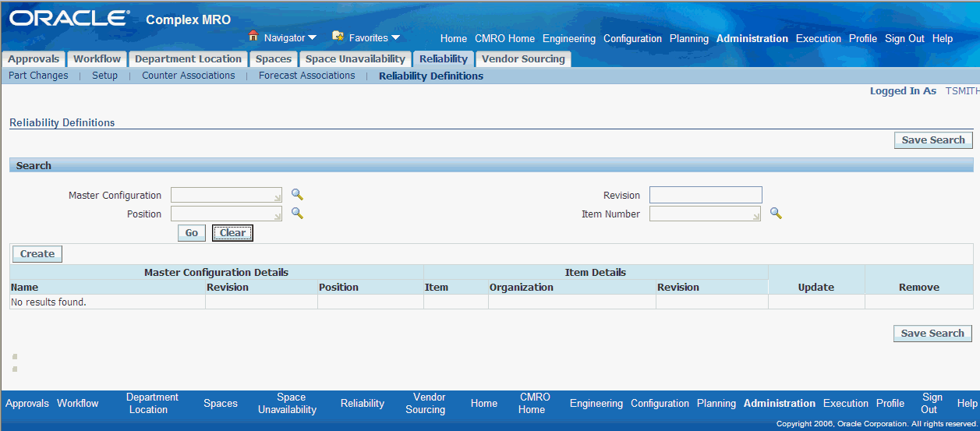Click Sign Out in top navigation
The height and width of the screenshot is (431, 980).
click(904, 39)
